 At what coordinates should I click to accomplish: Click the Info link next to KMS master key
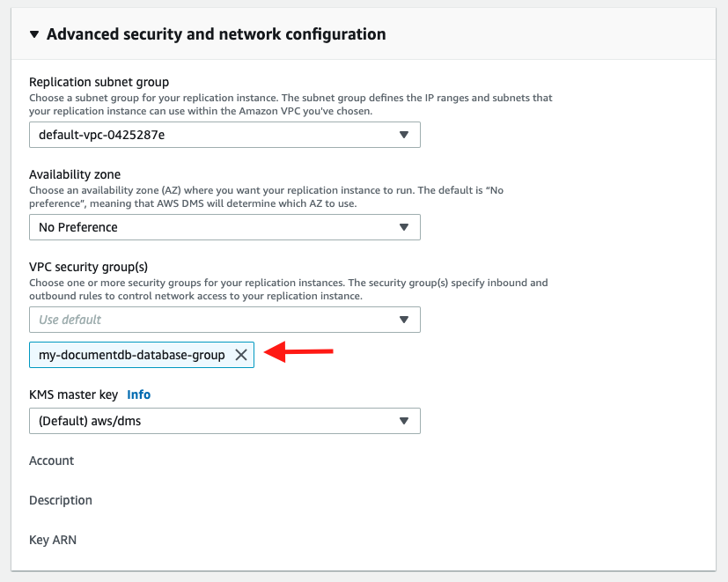(138, 394)
